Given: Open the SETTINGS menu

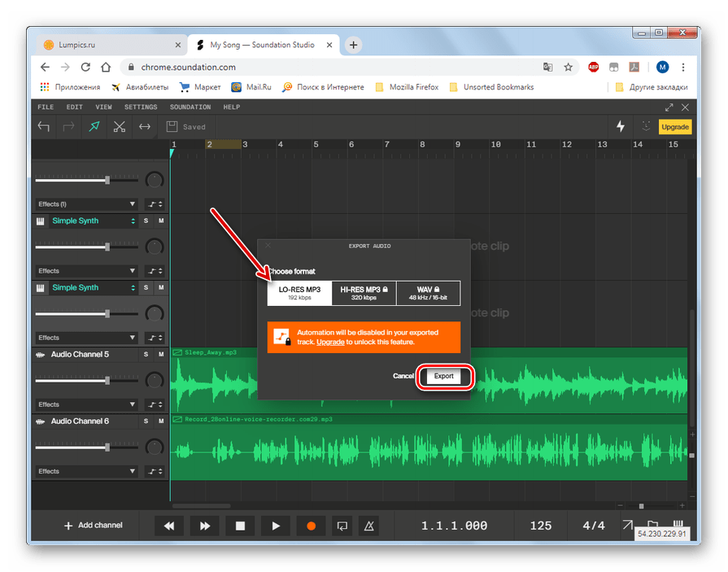Looking at the screenshot, I should 141,107.
